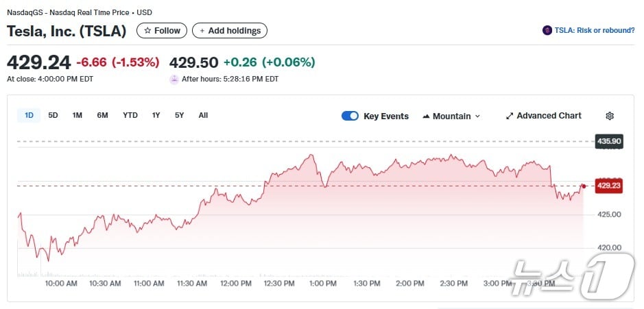Select the 1D time range tab
Image resolution: width=644 pixels, height=309 pixels.
click(x=29, y=115)
